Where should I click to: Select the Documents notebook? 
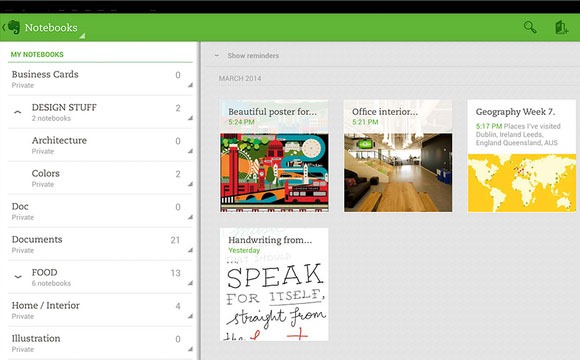(100, 244)
